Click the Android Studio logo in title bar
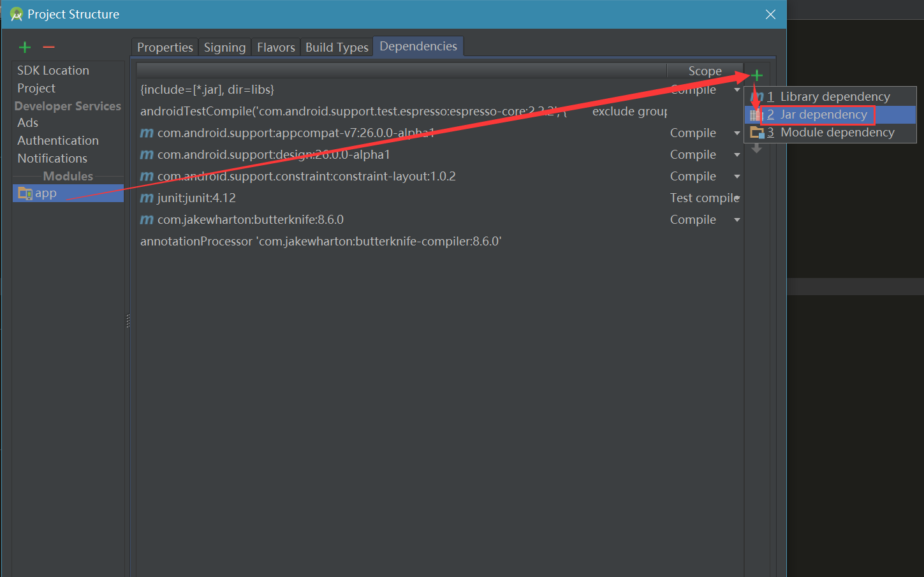This screenshot has width=924, height=577. tap(16, 14)
